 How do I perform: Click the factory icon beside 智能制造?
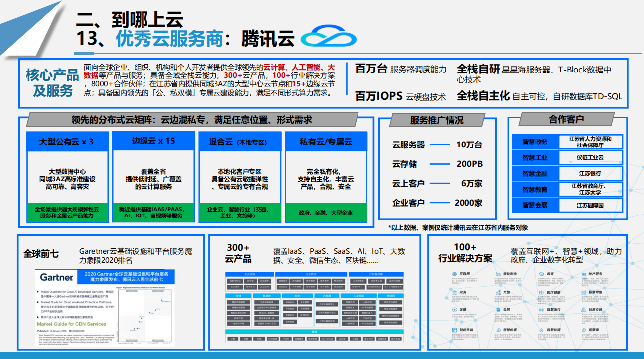tap(497, 274)
